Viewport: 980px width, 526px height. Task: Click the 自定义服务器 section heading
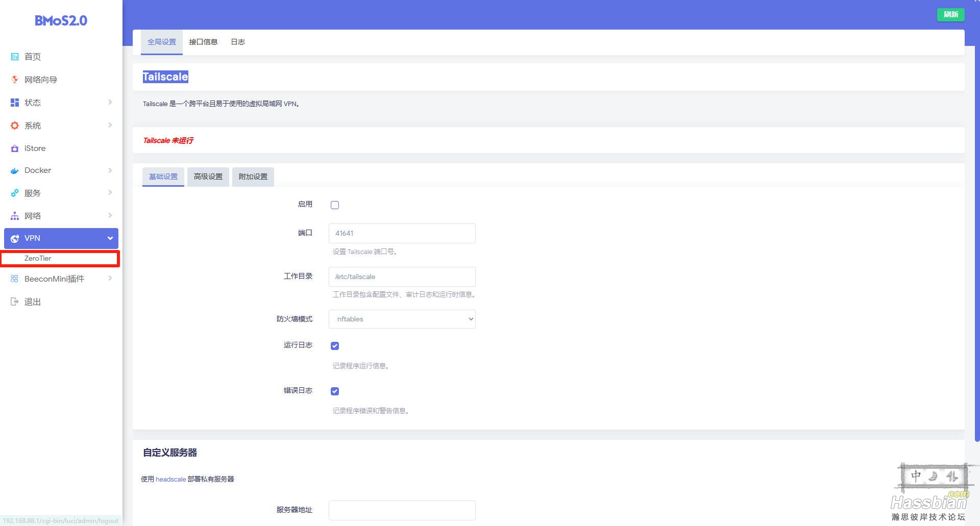click(170, 453)
